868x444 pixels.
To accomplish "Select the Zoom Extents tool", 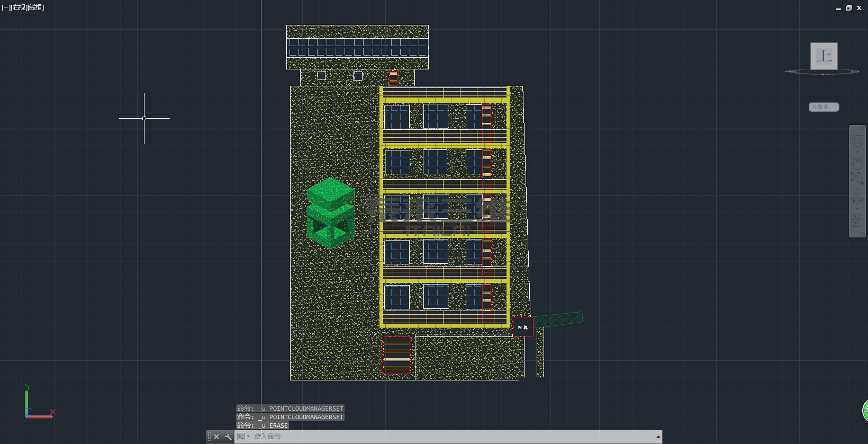I will (x=857, y=178).
